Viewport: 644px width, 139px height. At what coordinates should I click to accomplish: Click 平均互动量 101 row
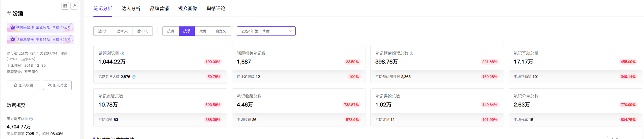click(575, 77)
